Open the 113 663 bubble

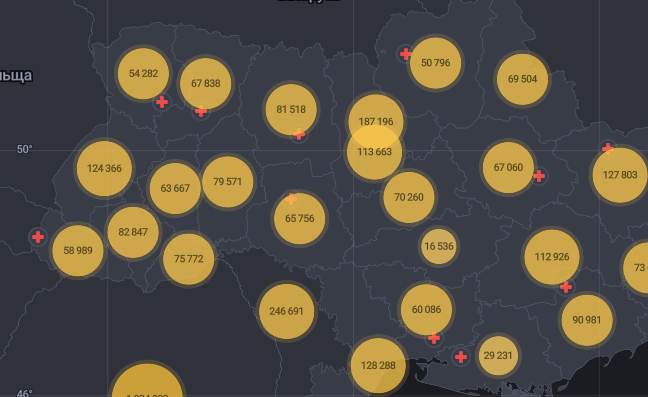point(374,152)
